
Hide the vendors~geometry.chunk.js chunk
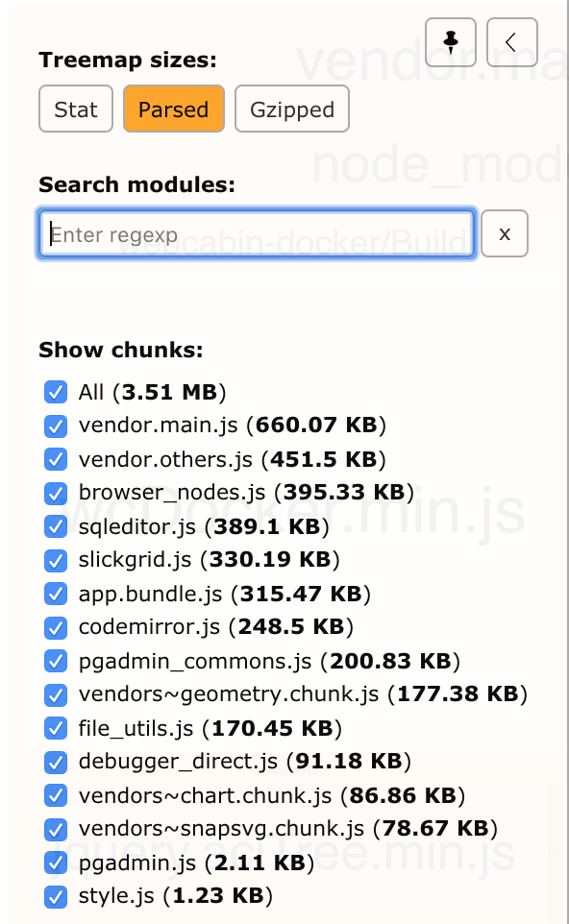click(56, 694)
